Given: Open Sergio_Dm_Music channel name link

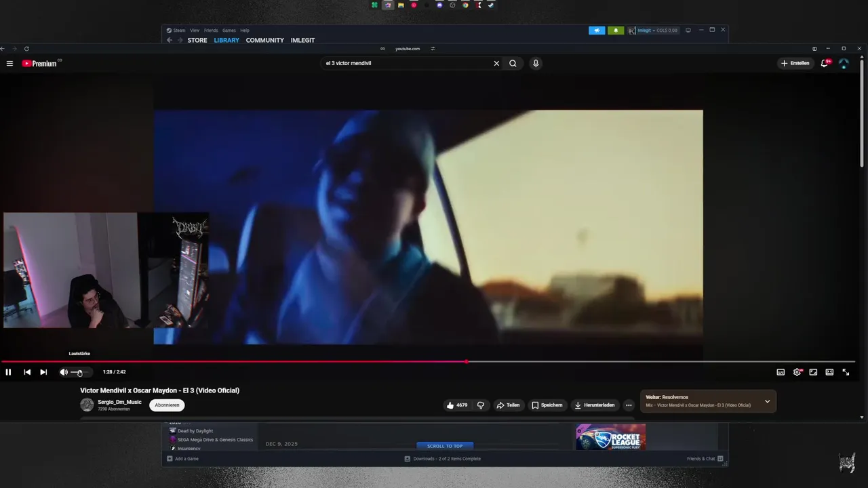Looking at the screenshot, I should coord(119,402).
